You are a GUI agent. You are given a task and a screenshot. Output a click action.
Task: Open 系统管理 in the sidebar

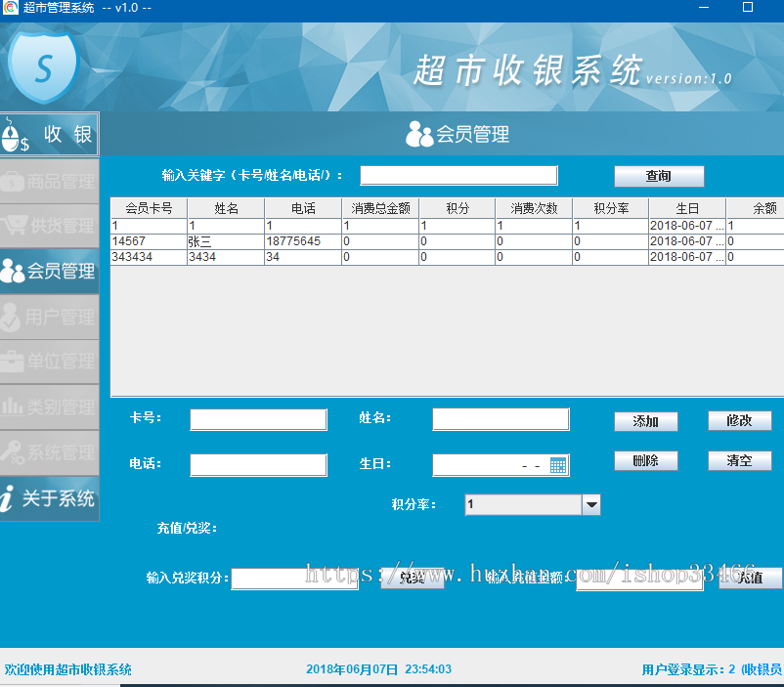click(49, 452)
